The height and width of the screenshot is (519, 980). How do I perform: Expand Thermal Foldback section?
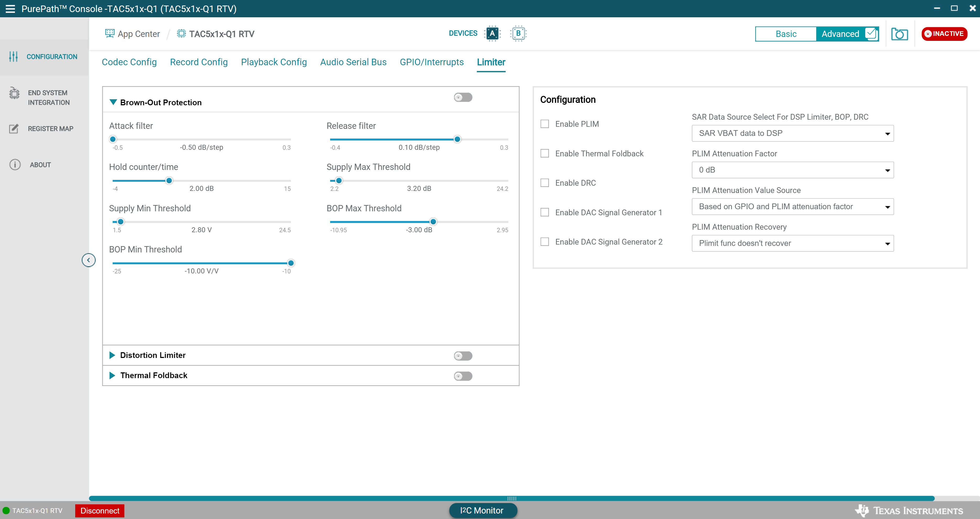click(112, 375)
